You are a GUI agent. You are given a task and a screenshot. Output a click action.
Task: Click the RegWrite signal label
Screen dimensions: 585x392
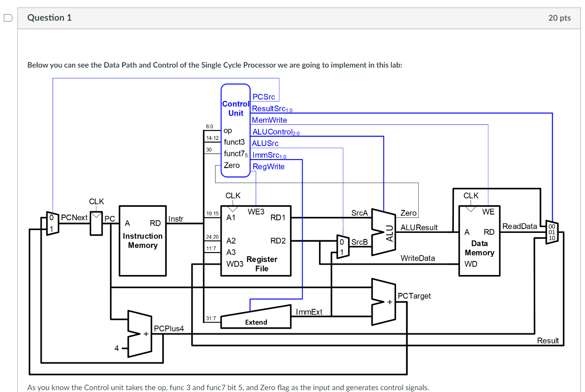click(268, 167)
